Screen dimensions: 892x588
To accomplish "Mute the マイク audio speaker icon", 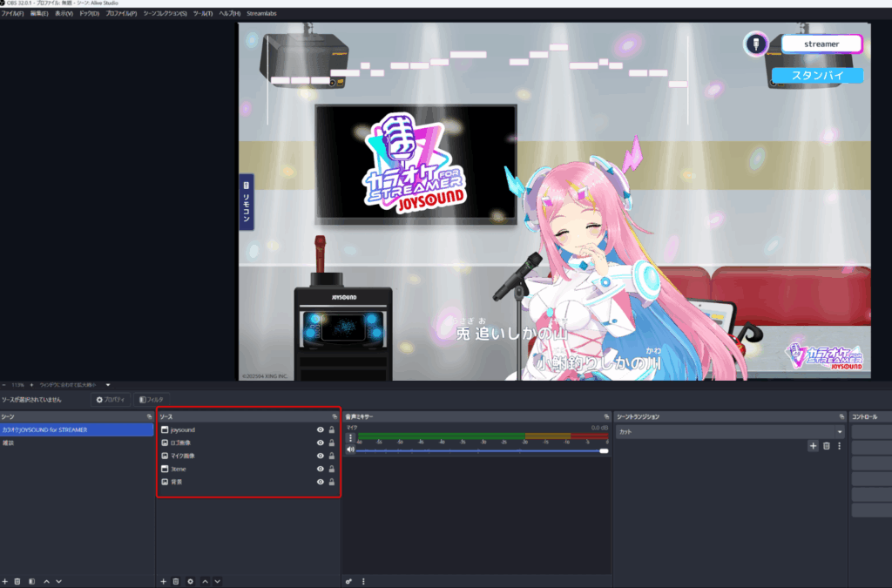I will tap(351, 450).
